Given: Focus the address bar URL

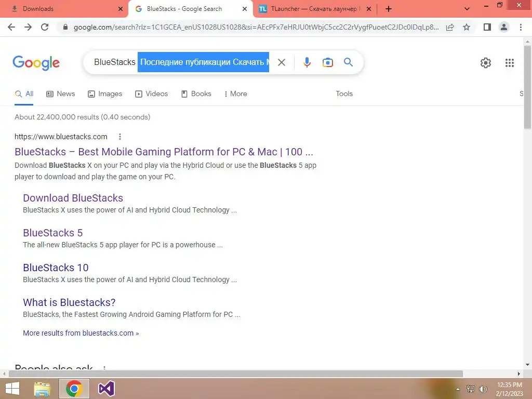Looking at the screenshot, I should coord(256,27).
